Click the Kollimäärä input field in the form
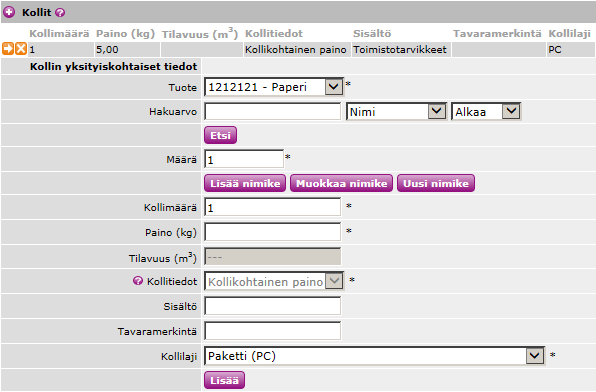The height and width of the screenshot is (392, 596). pos(273,207)
